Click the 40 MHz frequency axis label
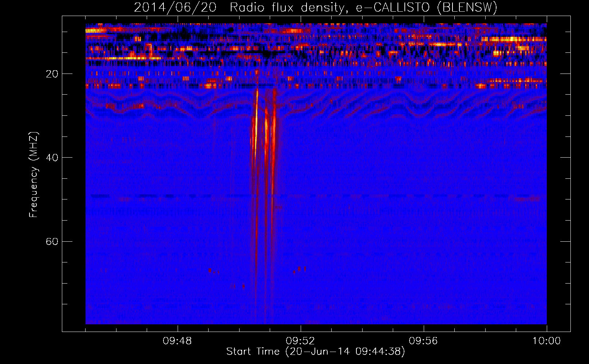The height and width of the screenshot is (364, 589). point(52,158)
